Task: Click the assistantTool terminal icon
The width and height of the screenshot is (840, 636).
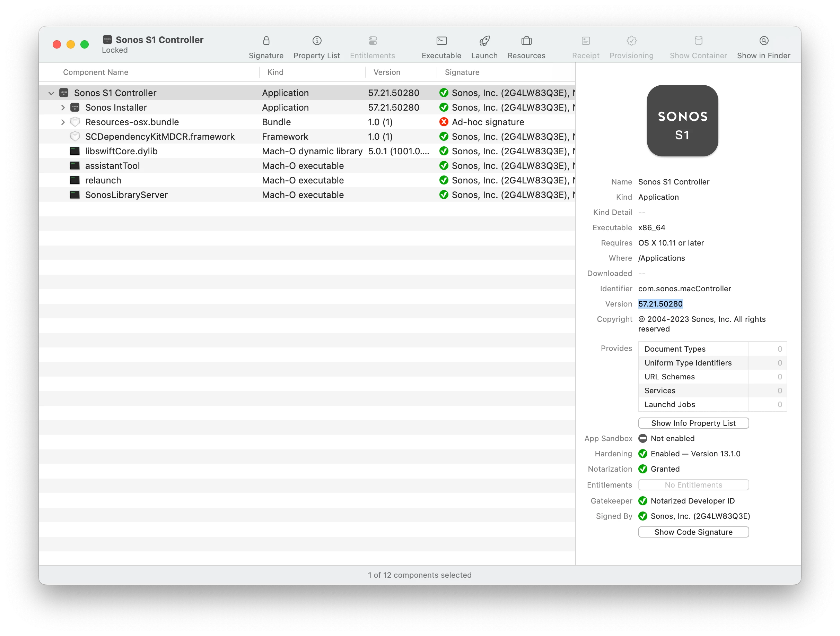Action: click(75, 166)
